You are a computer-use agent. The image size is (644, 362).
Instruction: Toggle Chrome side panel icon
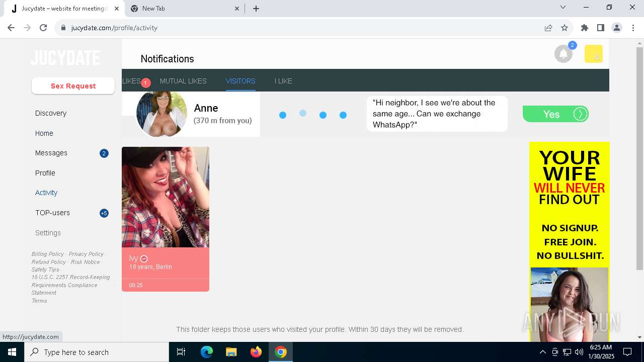tap(601, 28)
